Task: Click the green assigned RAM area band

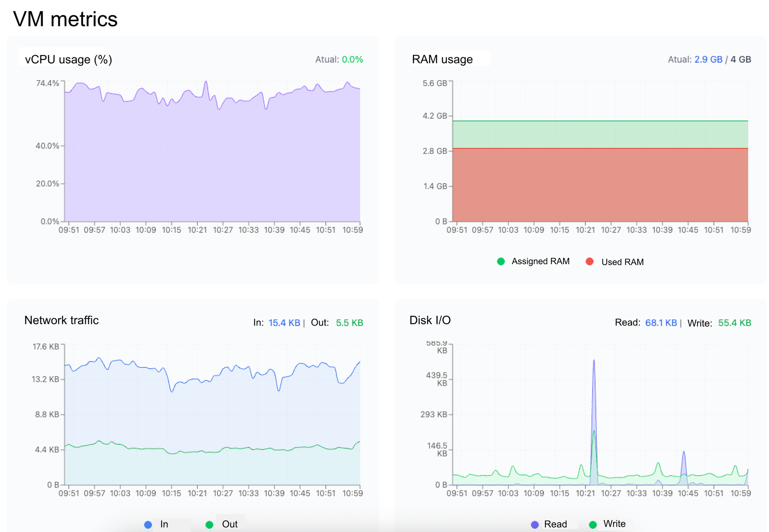Action: [600, 135]
